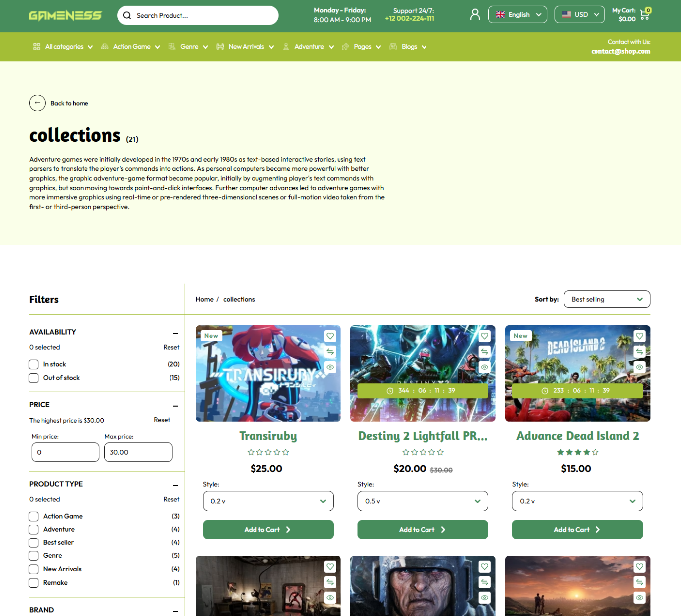Compare Destiny 2 Lightfall product

pos(485,352)
